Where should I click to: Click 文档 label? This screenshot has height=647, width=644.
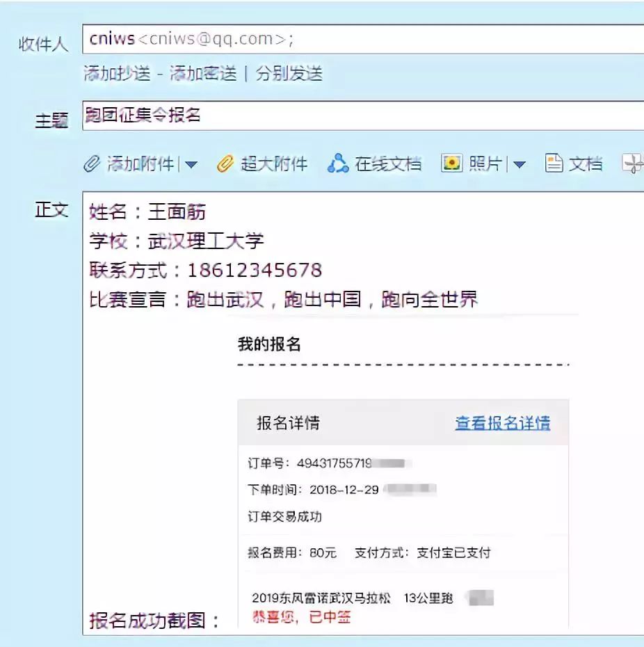(x=586, y=163)
